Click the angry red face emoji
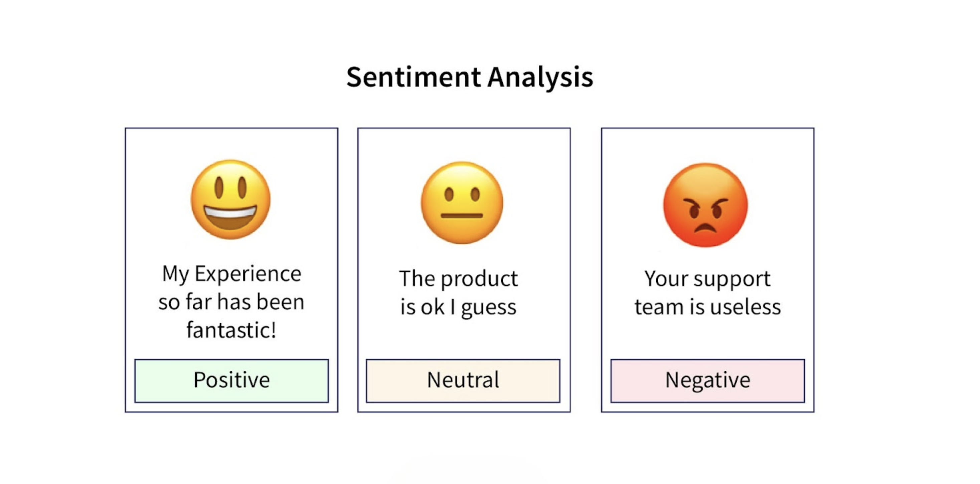 click(x=705, y=205)
